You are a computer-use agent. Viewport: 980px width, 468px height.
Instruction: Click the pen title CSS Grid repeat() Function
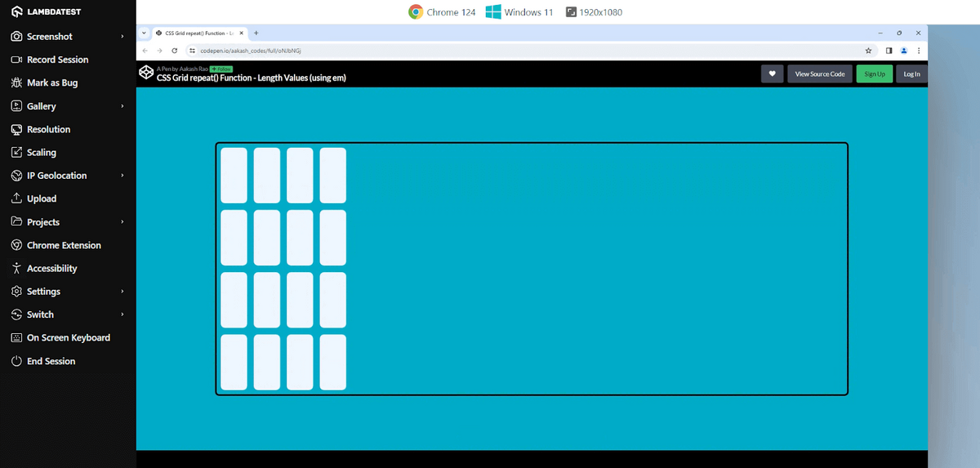click(251, 78)
